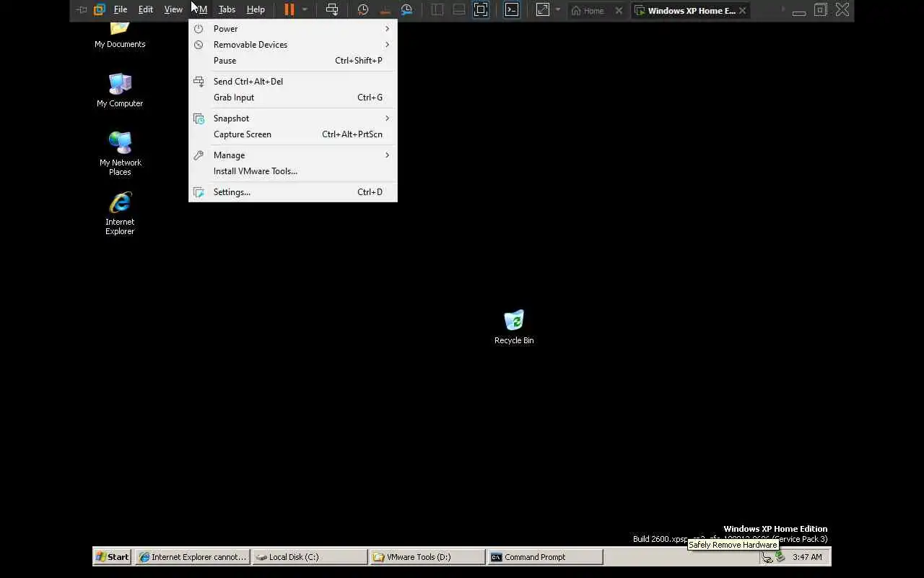Choose Grab Input in the menu
924x578 pixels.
[x=293, y=98]
